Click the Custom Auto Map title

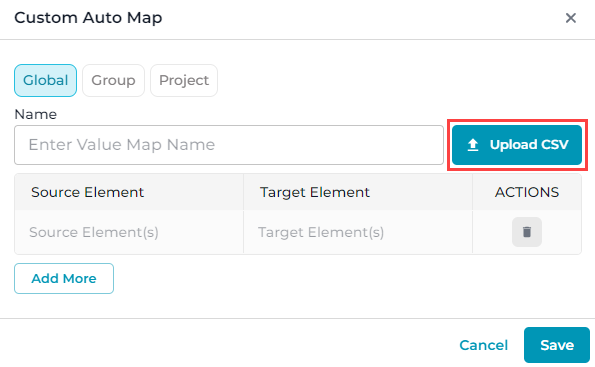pyautogui.click(x=88, y=18)
